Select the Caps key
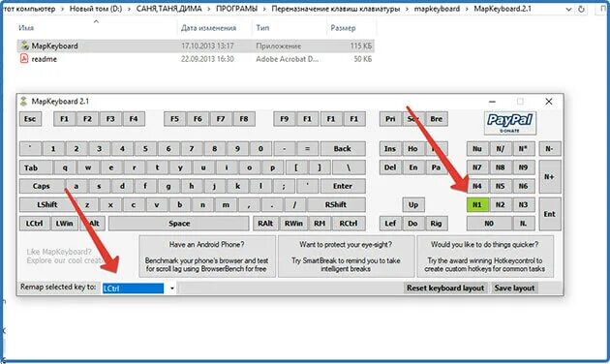Screen dimensions: 610x364 click(42, 186)
